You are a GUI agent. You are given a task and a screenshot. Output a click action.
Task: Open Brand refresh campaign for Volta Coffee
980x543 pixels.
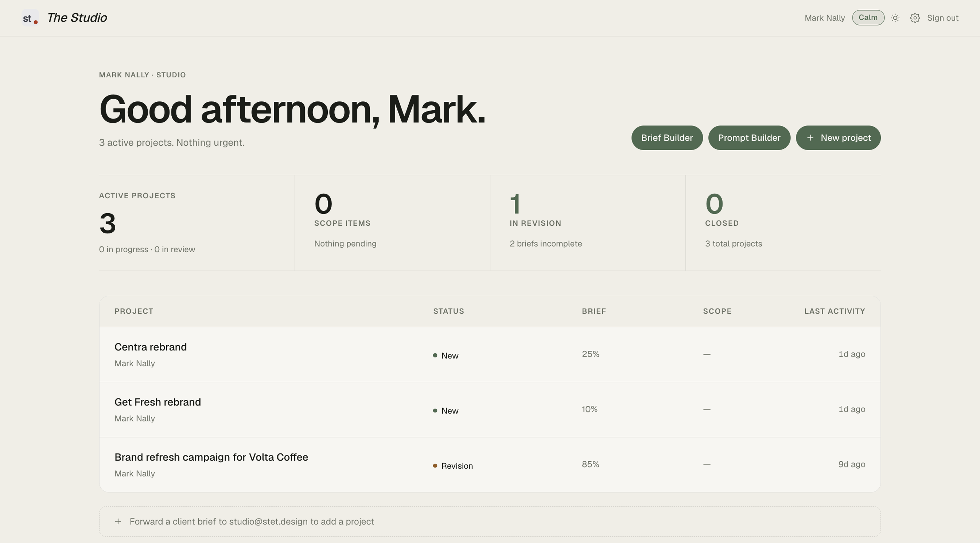coord(490,465)
